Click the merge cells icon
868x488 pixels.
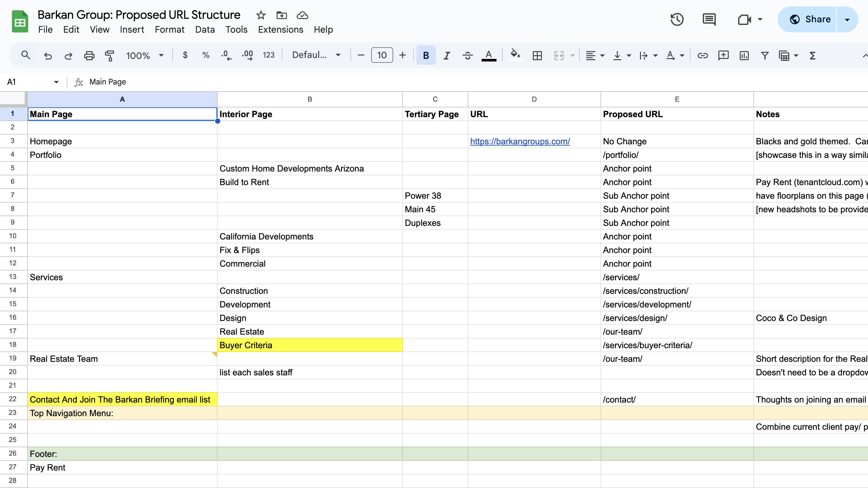tap(559, 55)
